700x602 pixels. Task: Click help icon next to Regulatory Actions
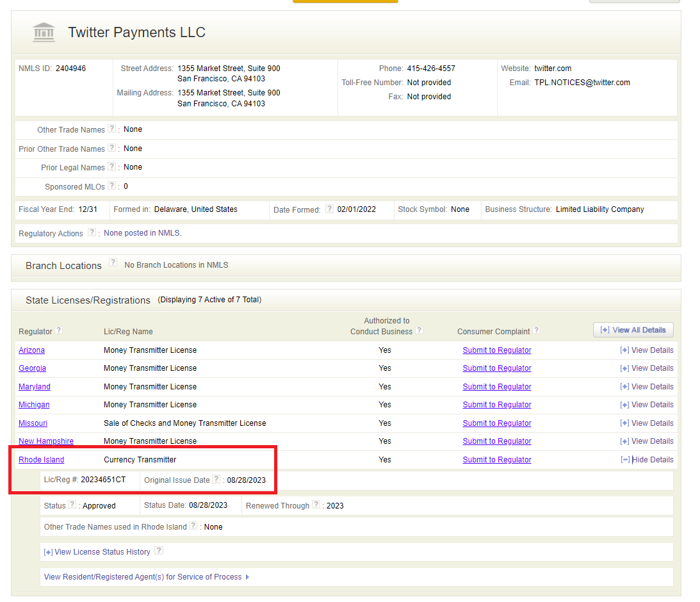[92, 232]
